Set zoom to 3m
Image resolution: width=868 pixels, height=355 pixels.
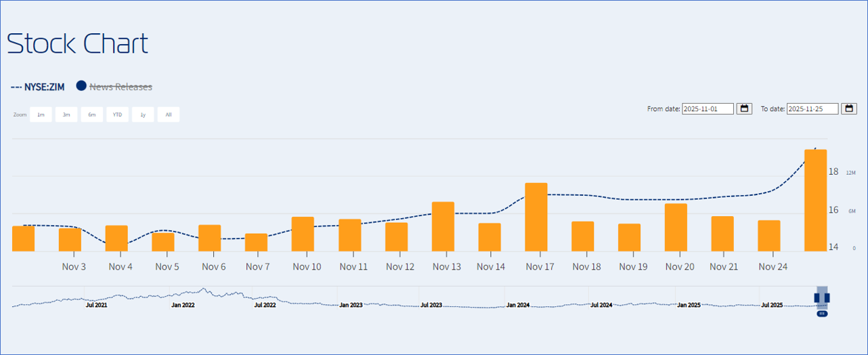[66, 114]
